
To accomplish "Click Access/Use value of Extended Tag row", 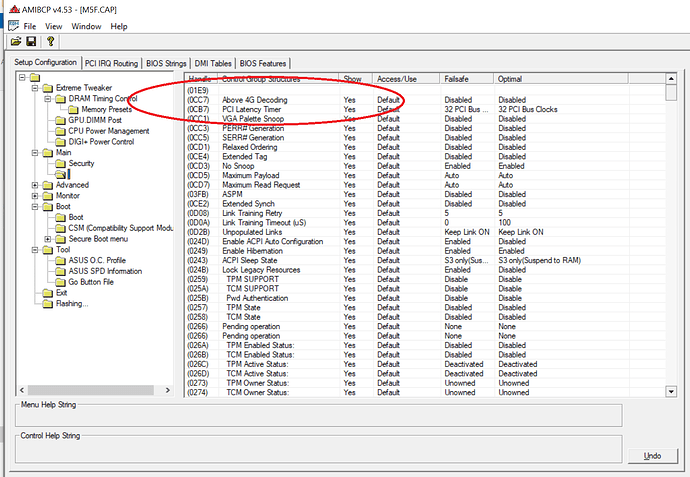I will pyautogui.click(x=388, y=157).
